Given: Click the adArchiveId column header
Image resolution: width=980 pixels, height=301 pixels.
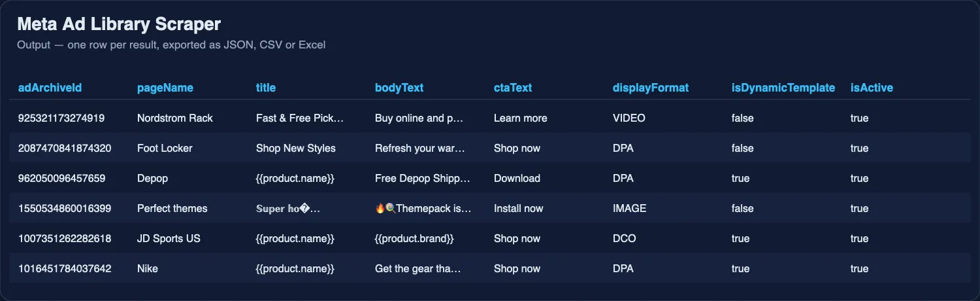Looking at the screenshot, I should 50,88.
